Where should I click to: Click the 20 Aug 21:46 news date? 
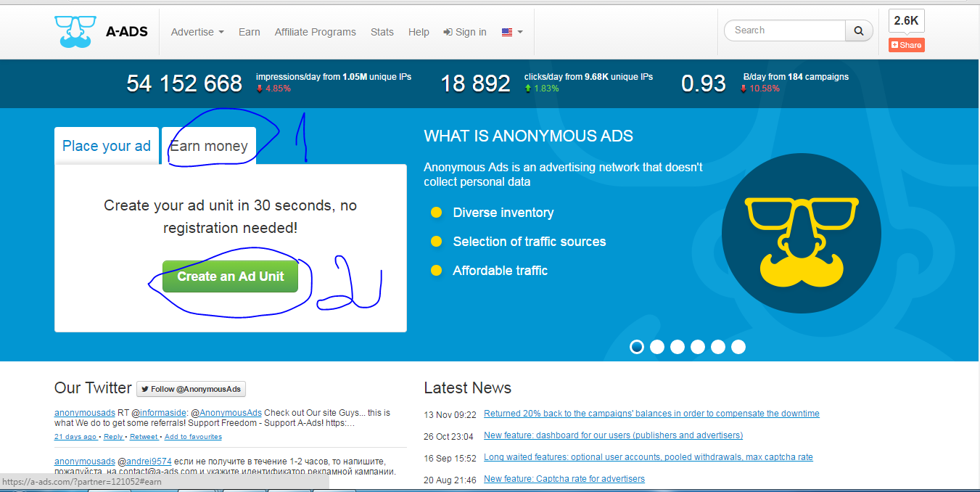(450, 480)
